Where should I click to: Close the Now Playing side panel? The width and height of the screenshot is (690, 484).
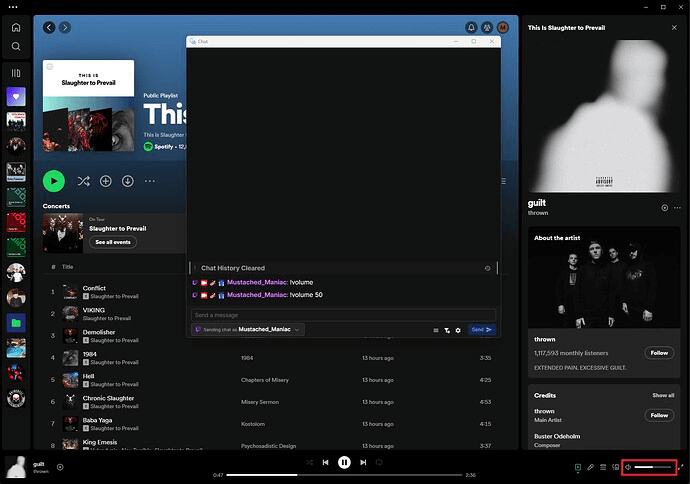click(x=674, y=27)
